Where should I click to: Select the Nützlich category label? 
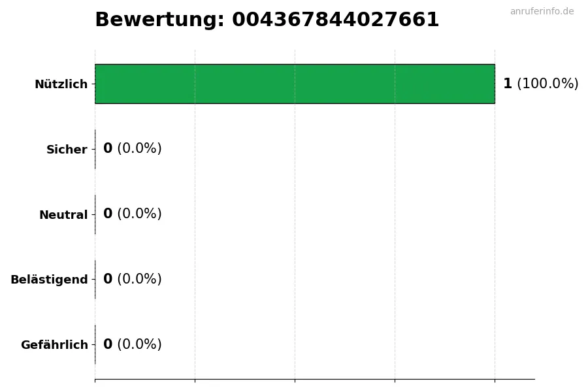(61, 84)
